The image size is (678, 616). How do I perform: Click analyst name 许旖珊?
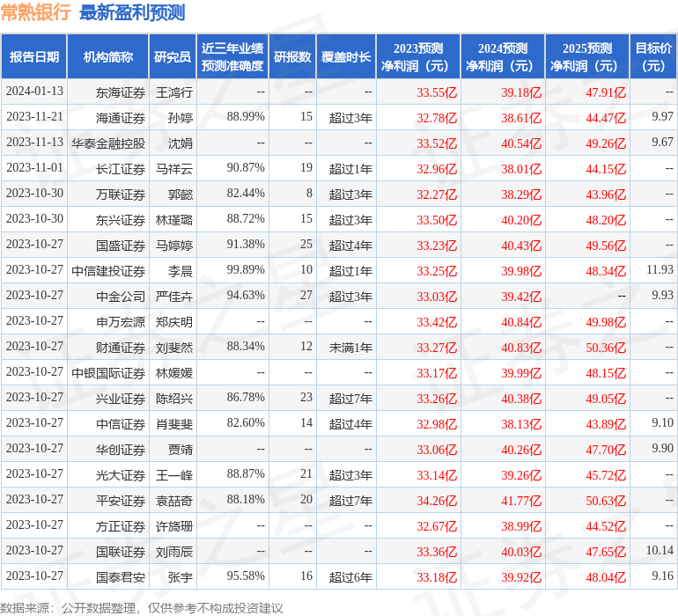tap(173, 525)
